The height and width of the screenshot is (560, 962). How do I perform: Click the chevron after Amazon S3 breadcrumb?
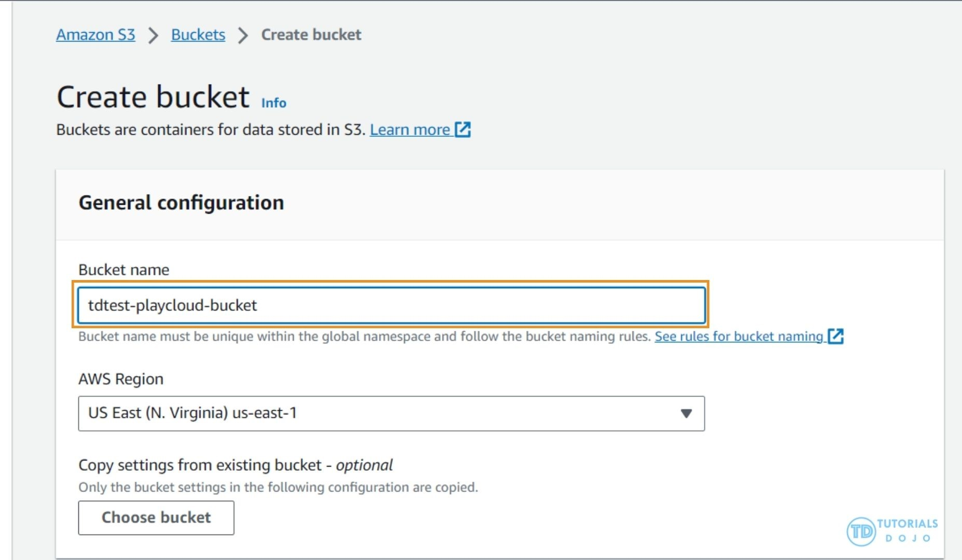point(153,36)
